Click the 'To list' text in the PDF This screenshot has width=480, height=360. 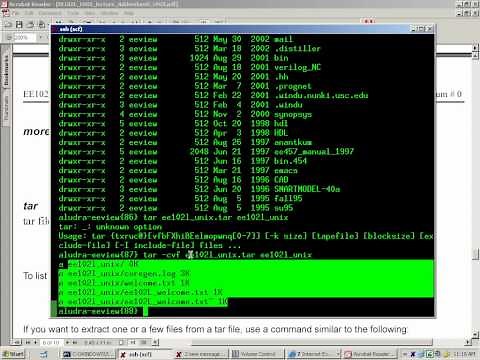[x=35, y=276]
